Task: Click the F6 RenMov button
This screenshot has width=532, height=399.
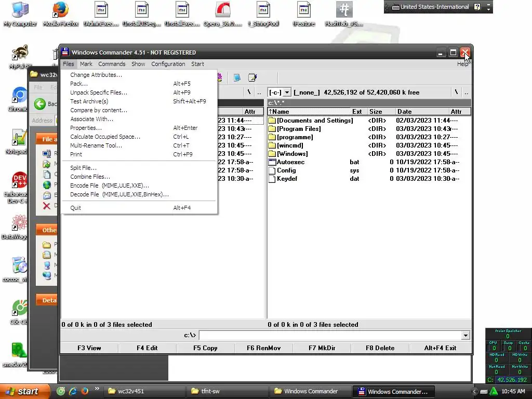Action: click(263, 348)
